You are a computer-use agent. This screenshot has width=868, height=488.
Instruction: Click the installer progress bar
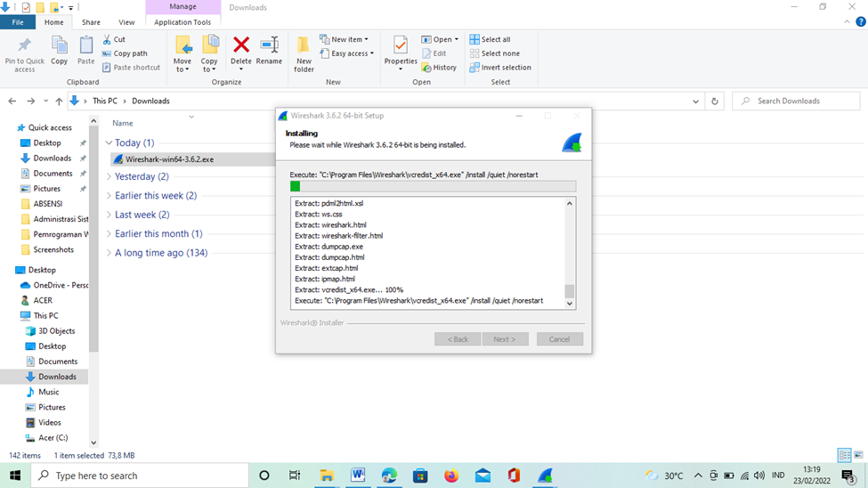tap(433, 186)
